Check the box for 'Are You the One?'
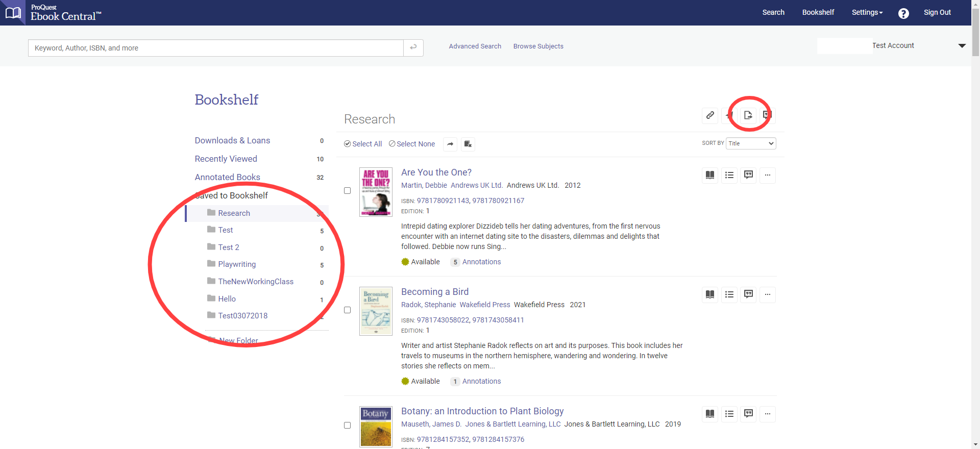Image resolution: width=980 pixels, height=449 pixels. pyautogui.click(x=348, y=191)
